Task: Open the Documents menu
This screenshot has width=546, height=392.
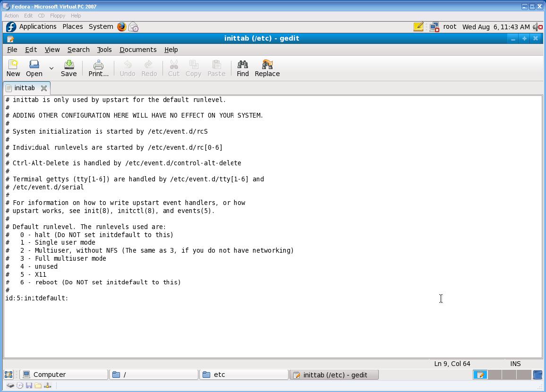Action: pyautogui.click(x=138, y=50)
